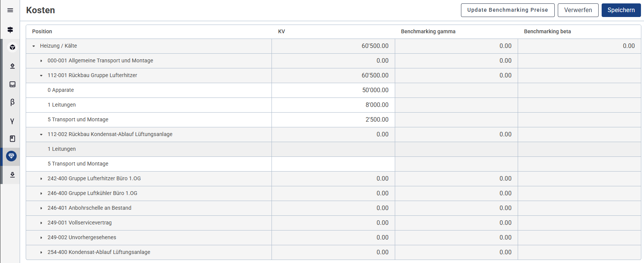Select the diamond costs icon
Viewport: 644px width, 263px height.
11,156
